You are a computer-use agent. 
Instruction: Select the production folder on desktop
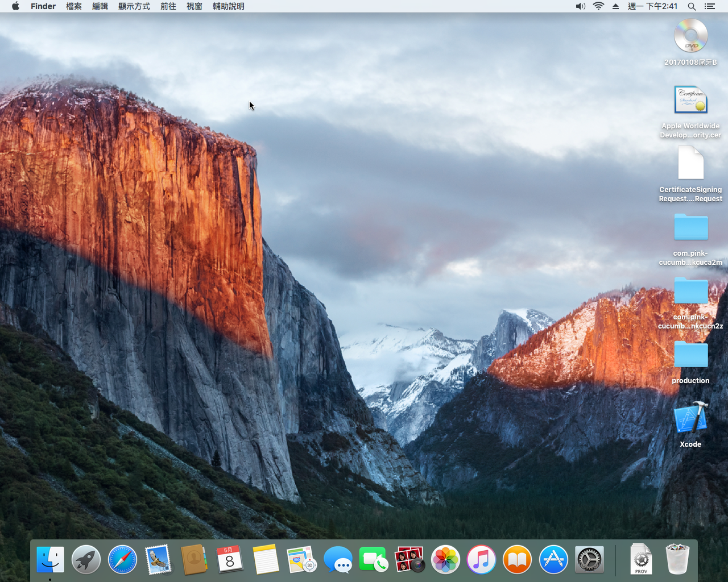690,355
